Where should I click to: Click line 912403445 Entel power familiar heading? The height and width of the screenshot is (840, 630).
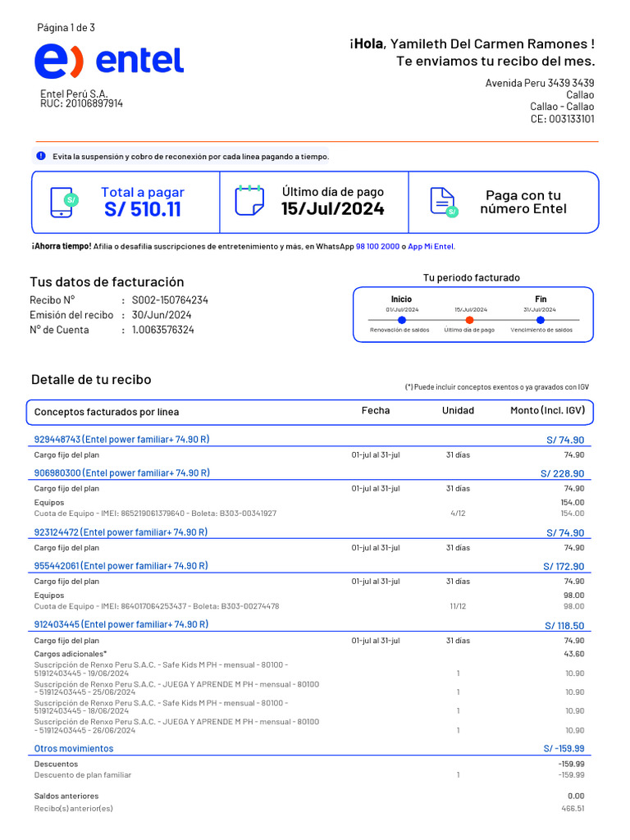121,624
